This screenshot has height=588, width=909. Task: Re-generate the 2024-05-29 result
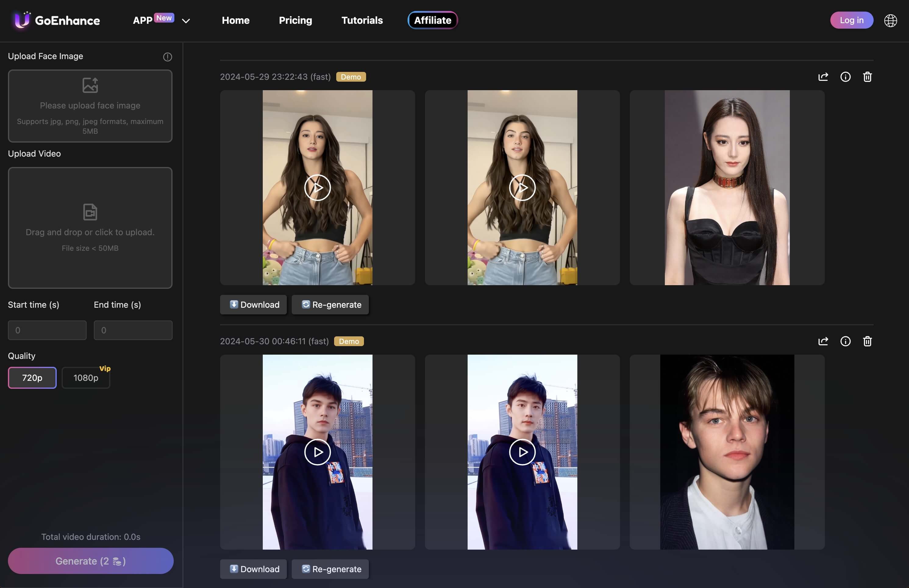330,304
